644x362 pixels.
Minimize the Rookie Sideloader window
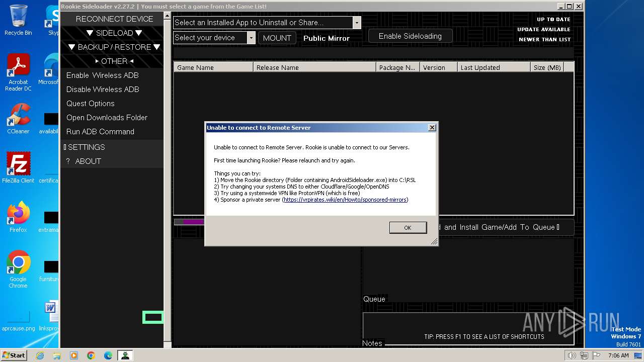561,7
